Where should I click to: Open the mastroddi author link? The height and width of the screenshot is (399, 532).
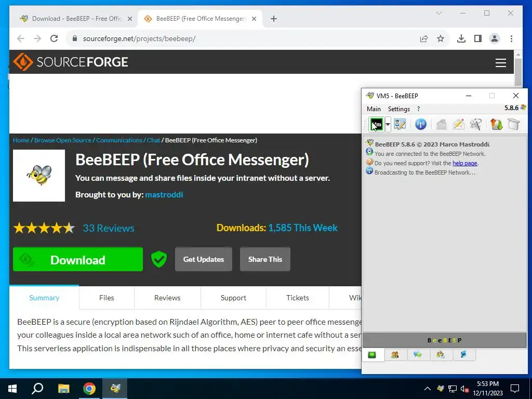(x=164, y=194)
